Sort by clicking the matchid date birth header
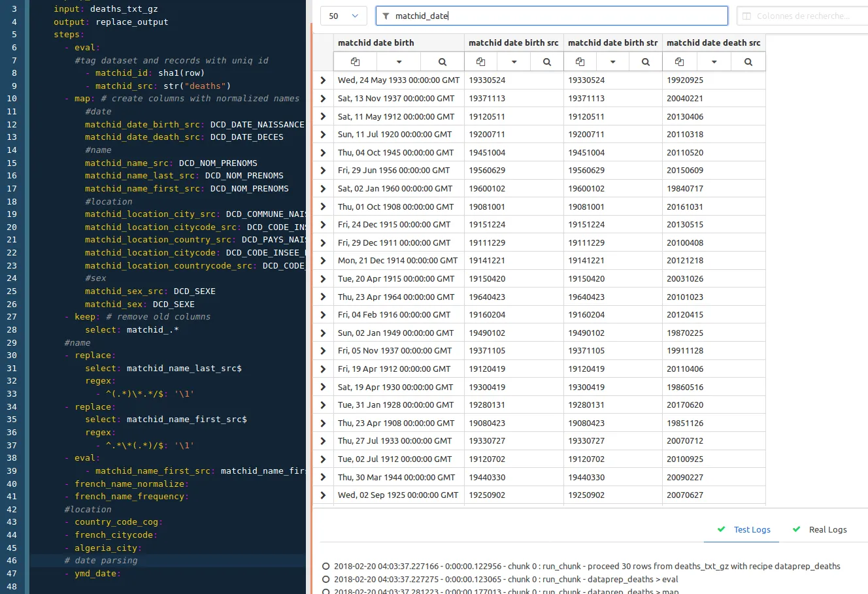 pos(376,42)
